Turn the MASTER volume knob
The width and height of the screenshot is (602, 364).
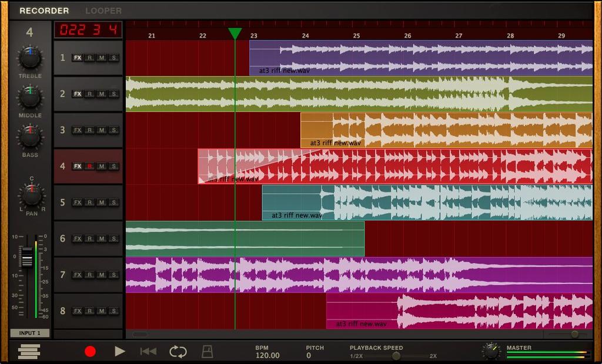(x=491, y=350)
